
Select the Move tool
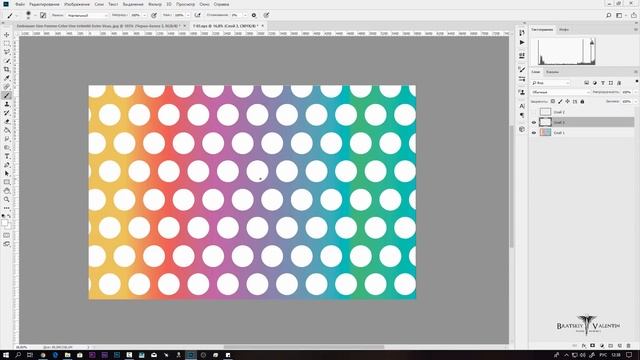pyautogui.click(x=7, y=35)
